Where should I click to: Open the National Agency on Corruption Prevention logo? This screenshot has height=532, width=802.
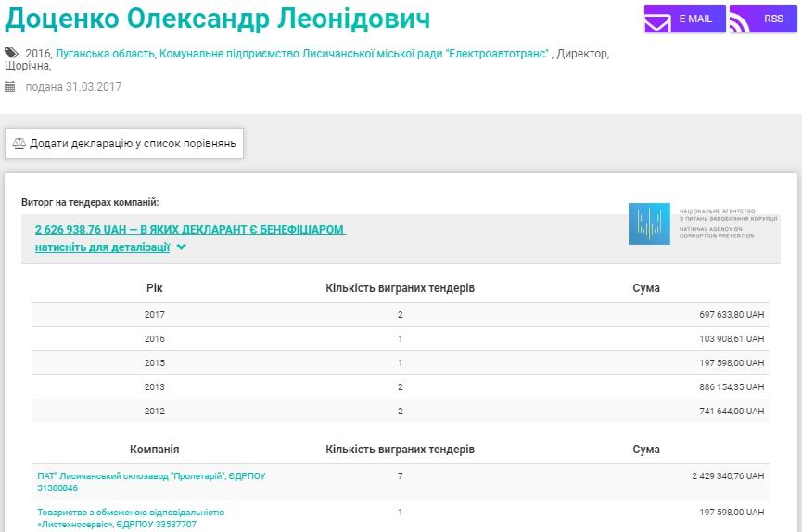[691, 223]
